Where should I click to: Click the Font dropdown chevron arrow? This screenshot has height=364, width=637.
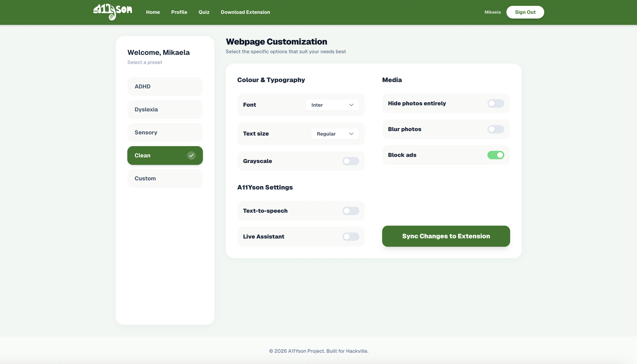[351, 105]
